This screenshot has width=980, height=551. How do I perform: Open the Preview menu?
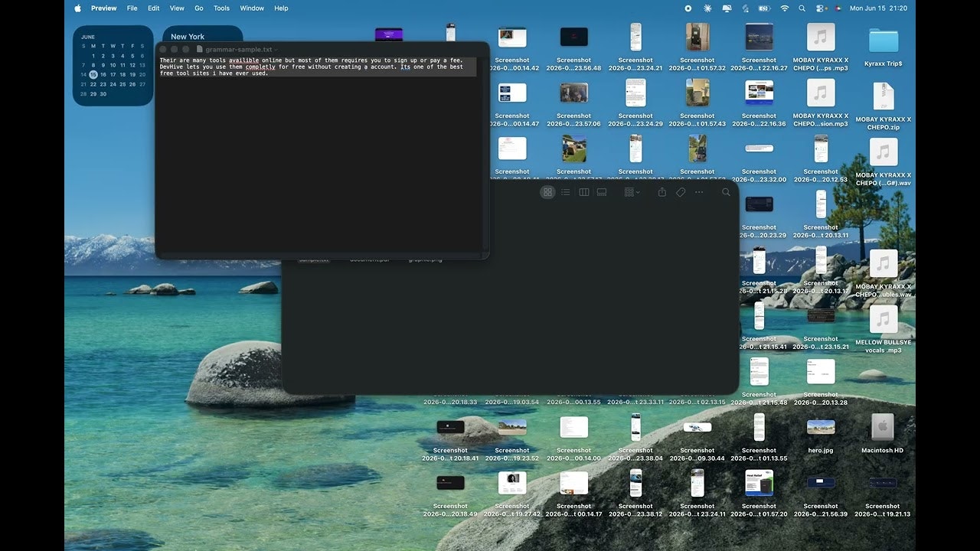pyautogui.click(x=103, y=8)
